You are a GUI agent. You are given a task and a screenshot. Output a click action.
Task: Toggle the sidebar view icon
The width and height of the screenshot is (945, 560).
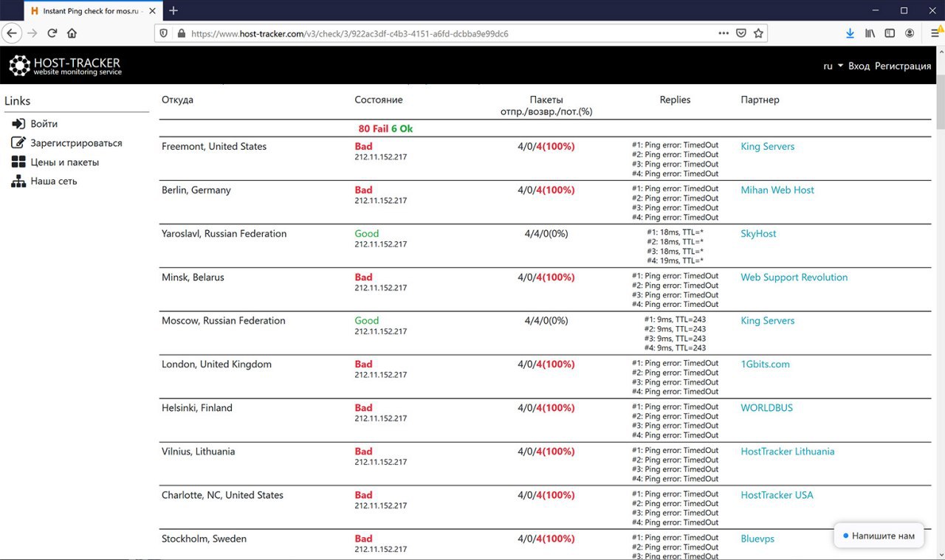click(x=890, y=33)
